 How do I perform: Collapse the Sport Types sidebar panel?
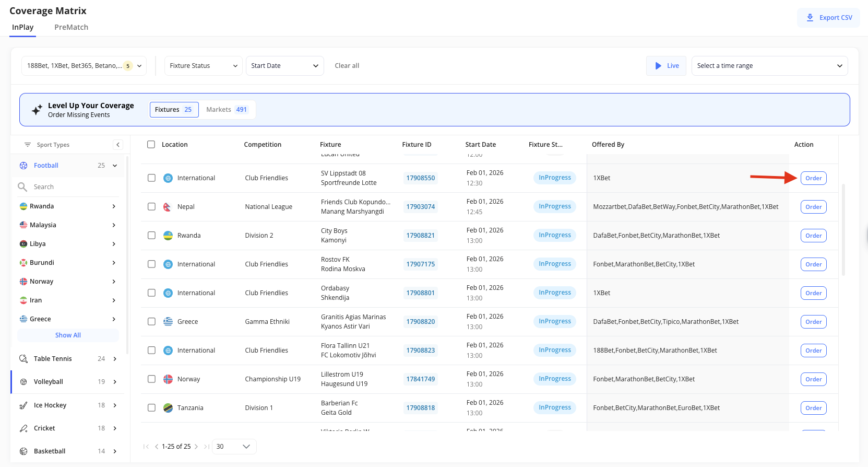tap(118, 145)
